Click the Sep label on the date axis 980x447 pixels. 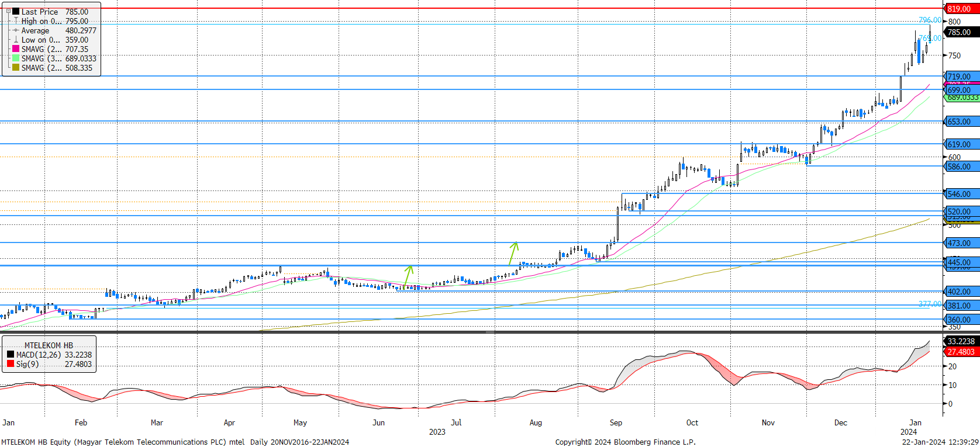point(616,422)
